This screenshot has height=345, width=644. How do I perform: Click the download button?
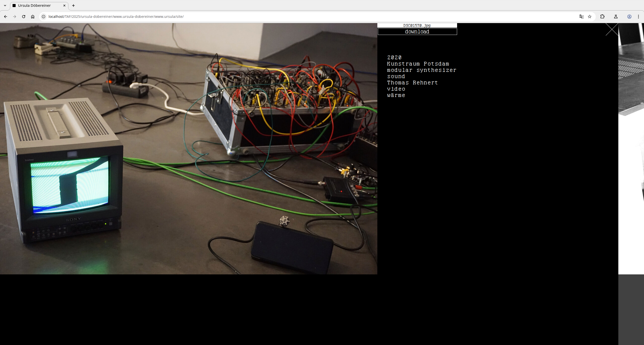click(417, 32)
